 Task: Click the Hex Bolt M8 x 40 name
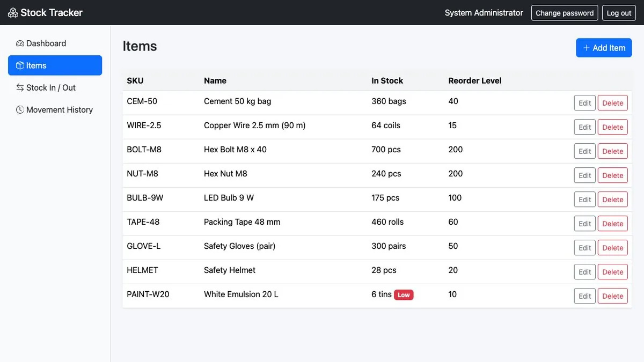click(x=235, y=150)
